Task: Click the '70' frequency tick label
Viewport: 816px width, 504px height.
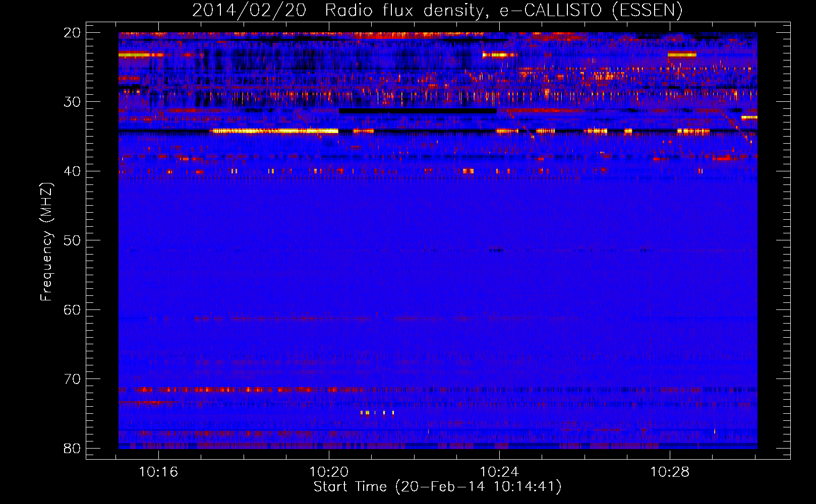Action: pos(72,379)
